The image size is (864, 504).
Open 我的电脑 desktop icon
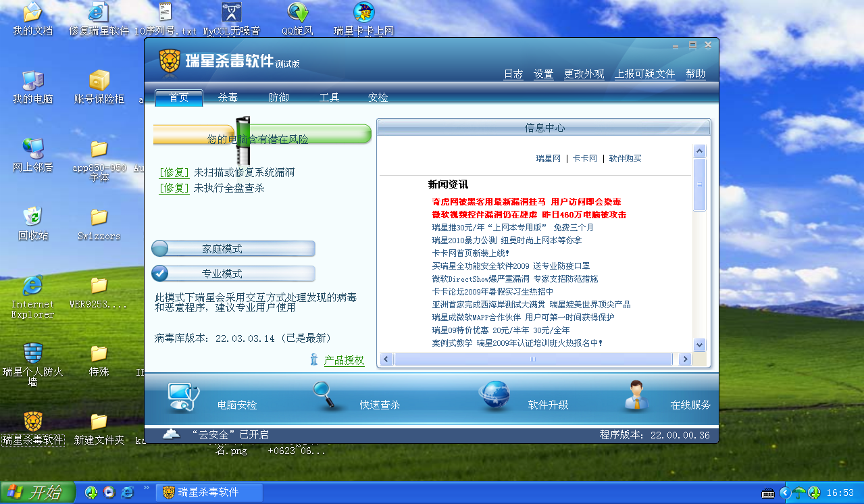32,80
